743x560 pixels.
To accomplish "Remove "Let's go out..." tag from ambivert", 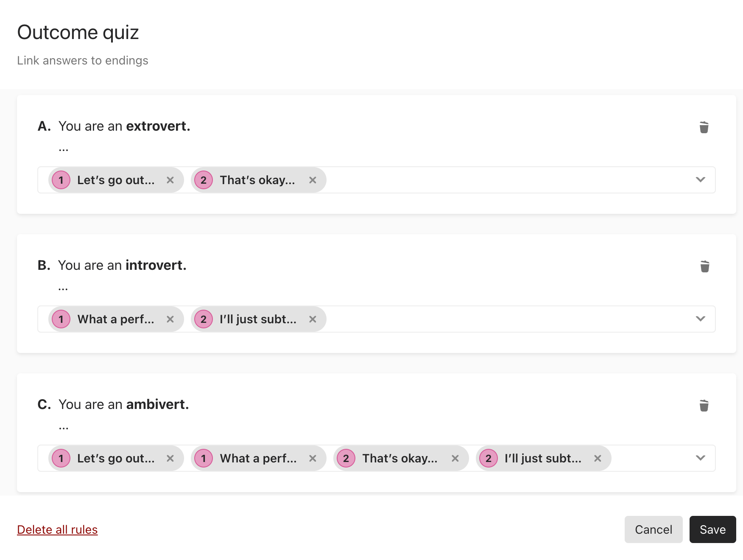I will [170, 458].
